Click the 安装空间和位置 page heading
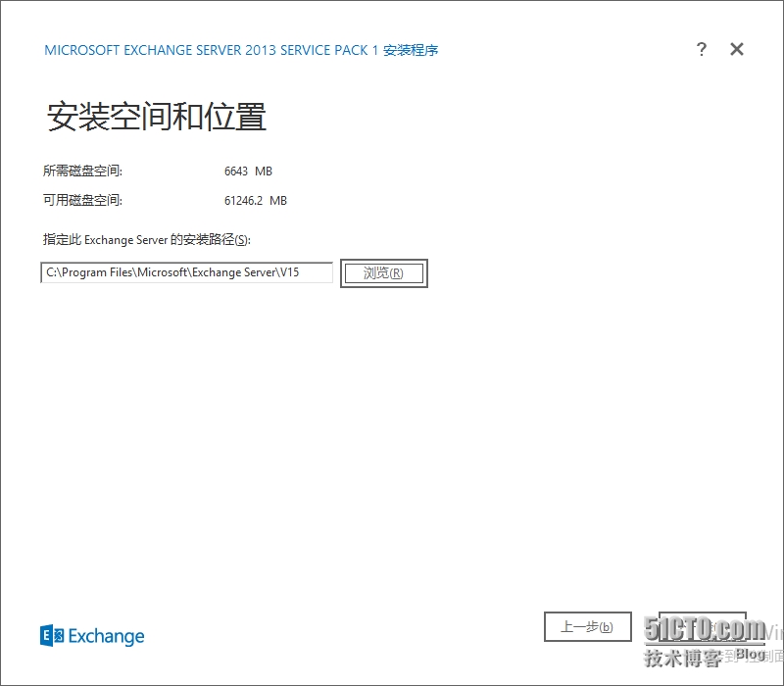 pos(157,115)
